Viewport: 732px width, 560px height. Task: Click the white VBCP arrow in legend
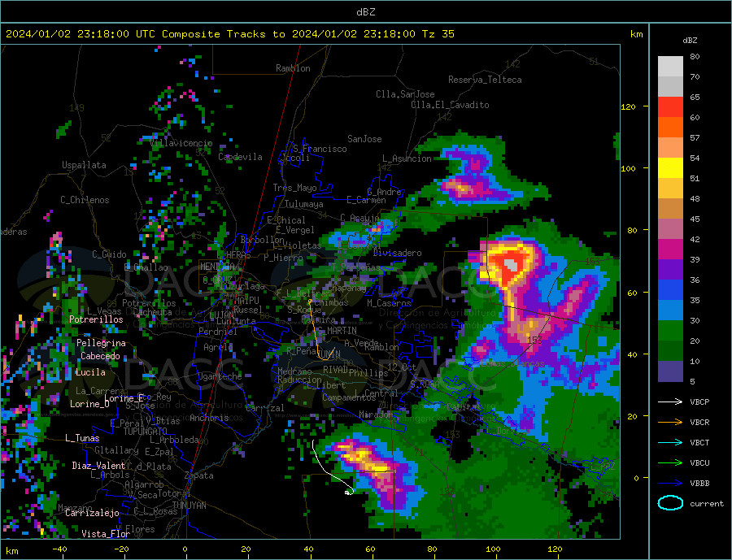click(x=670, y=402)
